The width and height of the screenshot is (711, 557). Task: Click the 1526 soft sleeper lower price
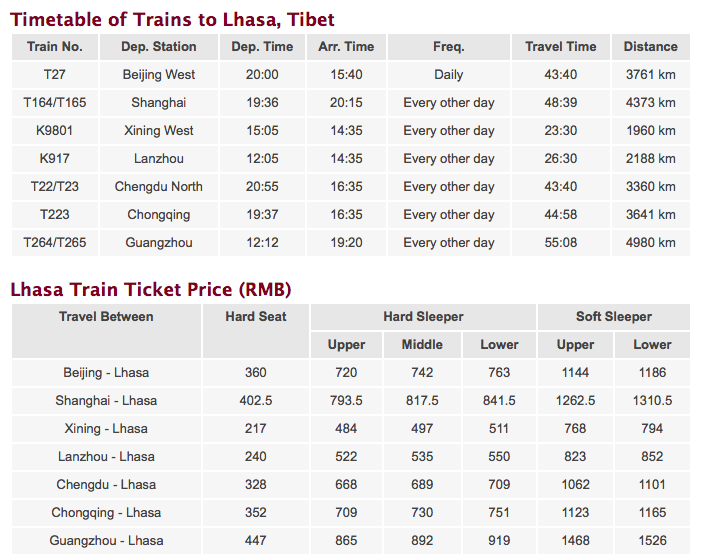[652, 541]
